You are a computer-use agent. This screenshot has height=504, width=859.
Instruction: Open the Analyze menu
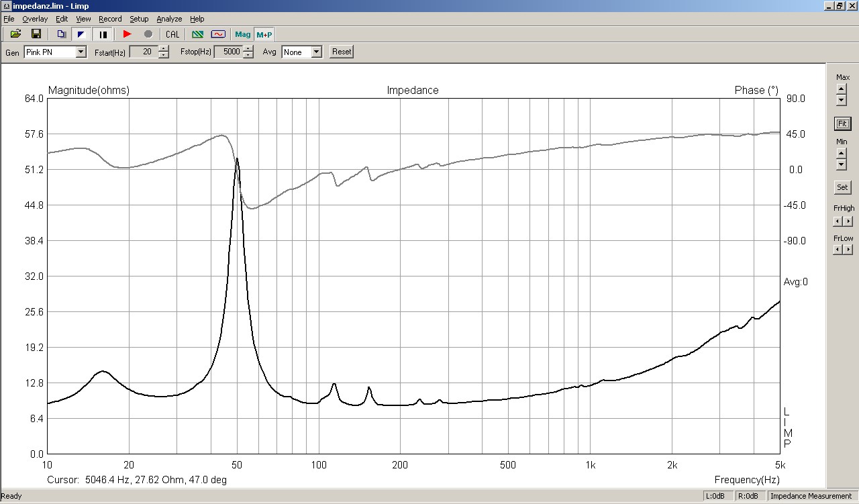[169, 19]
